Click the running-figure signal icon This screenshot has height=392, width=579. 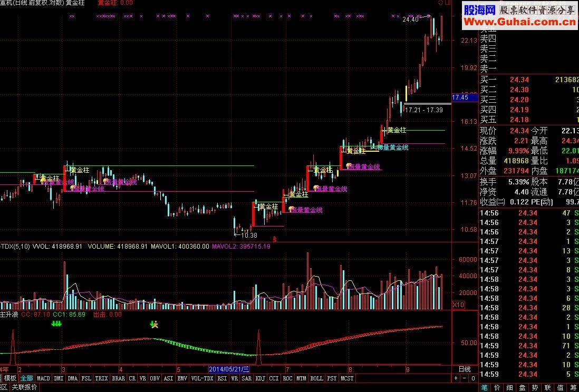pos(155,325)
